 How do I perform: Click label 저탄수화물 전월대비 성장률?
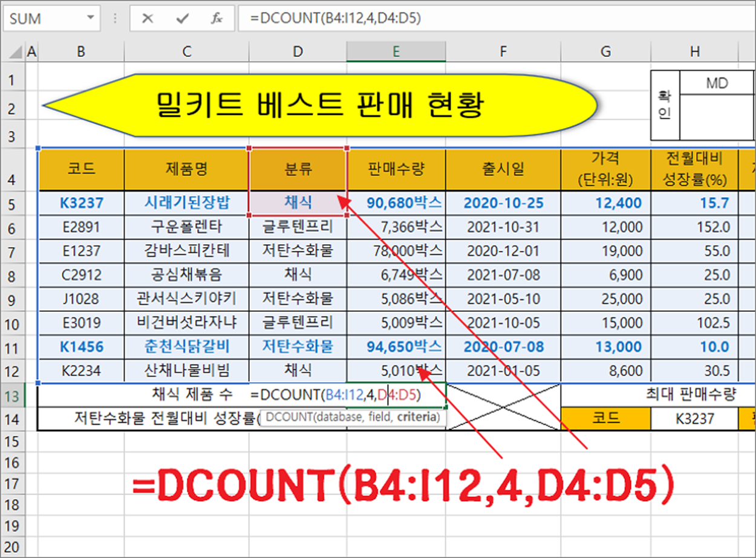(x=166, y=418)
